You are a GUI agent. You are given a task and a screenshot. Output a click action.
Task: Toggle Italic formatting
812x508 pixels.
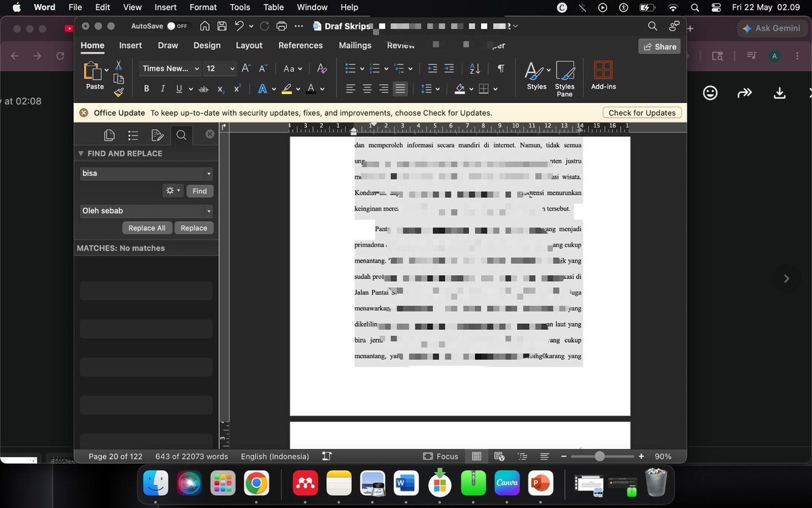pos(163,89)
